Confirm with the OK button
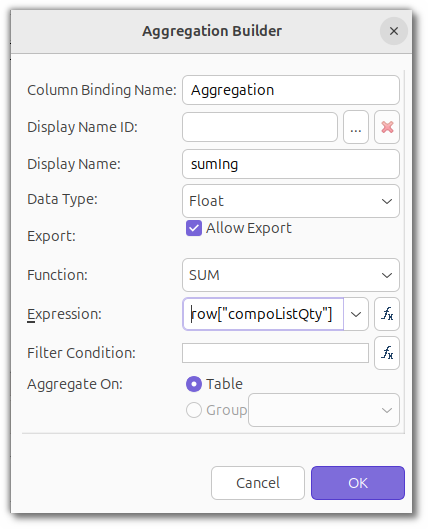 (358, 483)
